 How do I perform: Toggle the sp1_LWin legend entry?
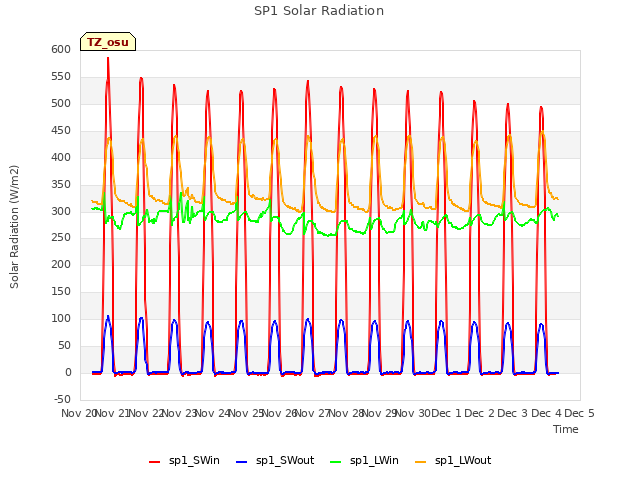pos(364,461)
